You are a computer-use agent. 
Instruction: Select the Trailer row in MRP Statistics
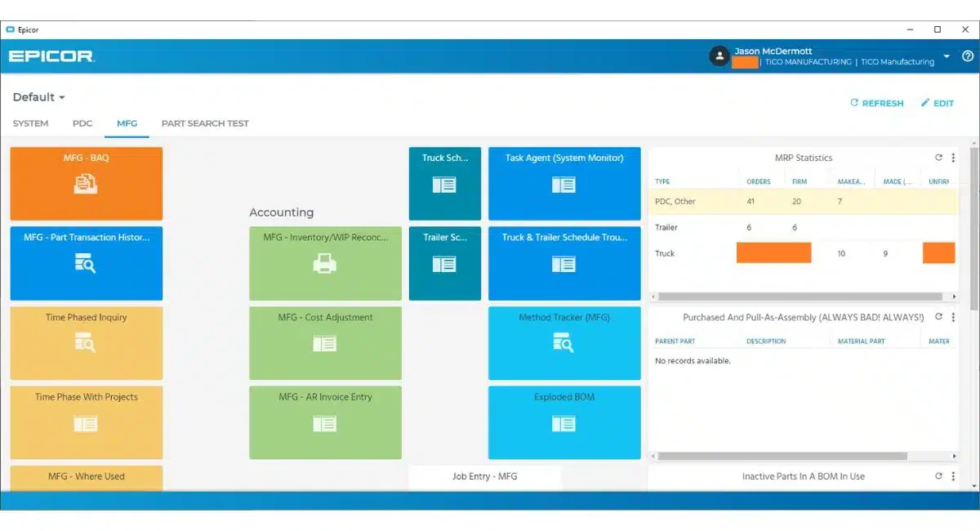(803, 227)
